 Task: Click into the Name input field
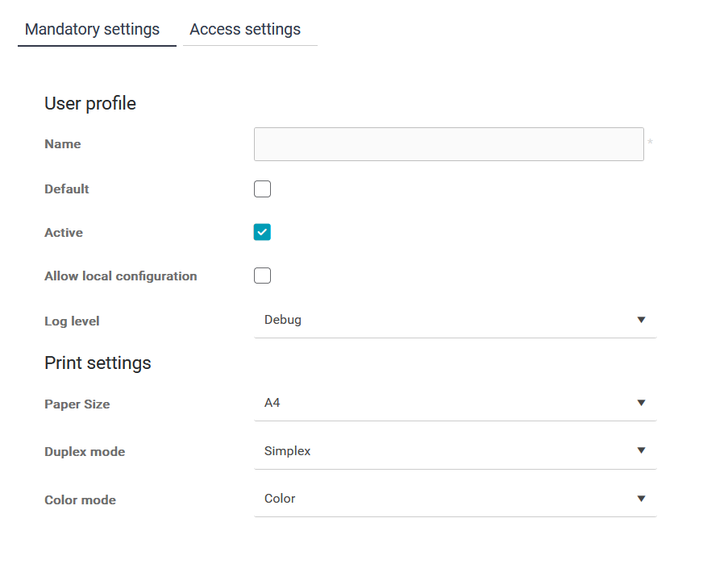(x=448, y=144)
